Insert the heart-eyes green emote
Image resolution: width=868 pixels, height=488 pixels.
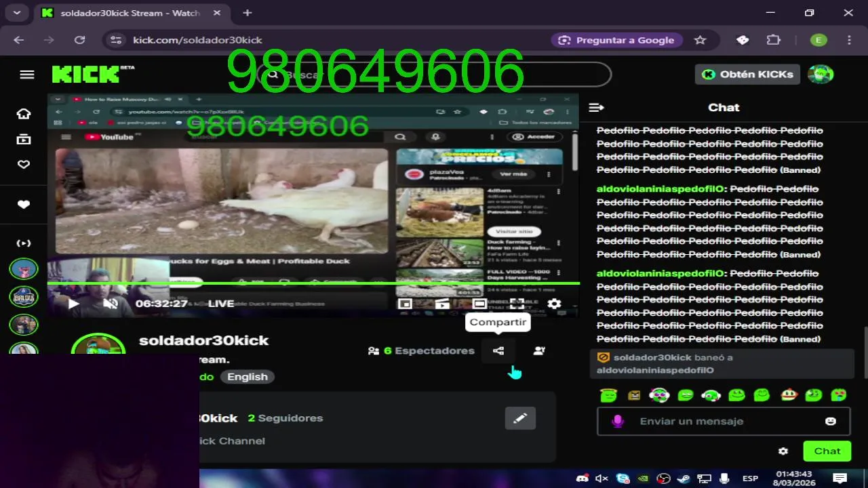pos(839,394)
